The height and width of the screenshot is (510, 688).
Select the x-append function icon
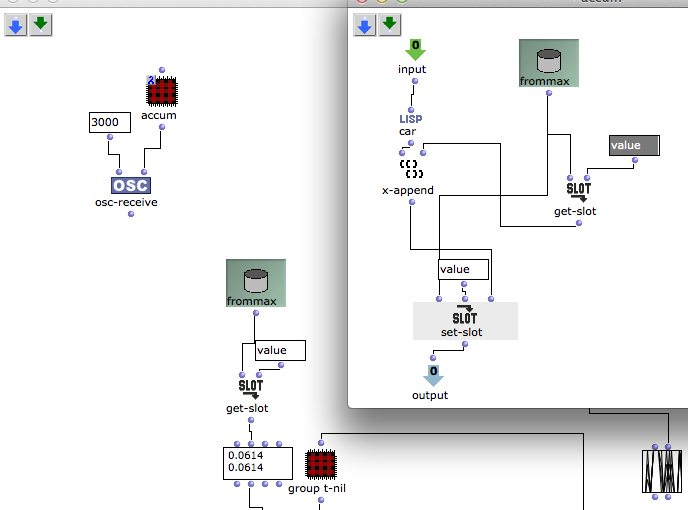pyautogui.click(x=411, y=169)
